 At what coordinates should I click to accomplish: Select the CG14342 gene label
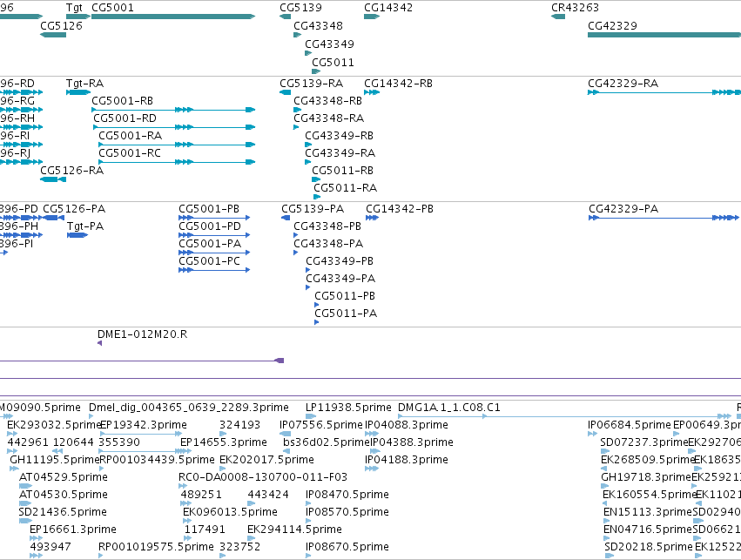(x=388, y=8)
